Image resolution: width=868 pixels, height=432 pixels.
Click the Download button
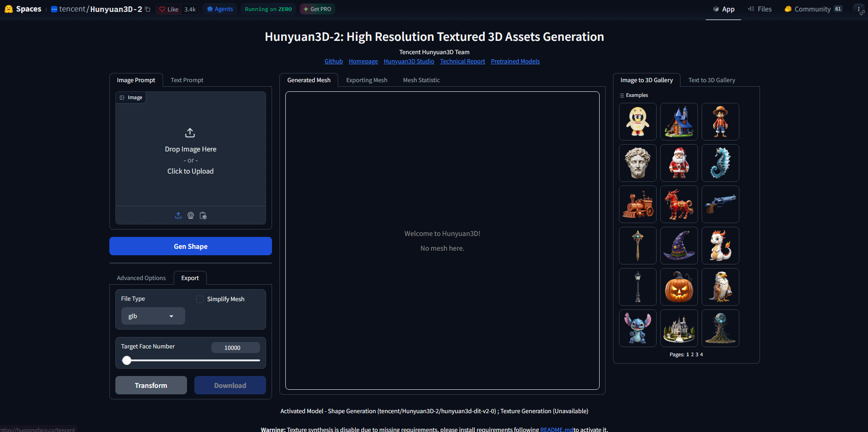(x=230, y=385)
